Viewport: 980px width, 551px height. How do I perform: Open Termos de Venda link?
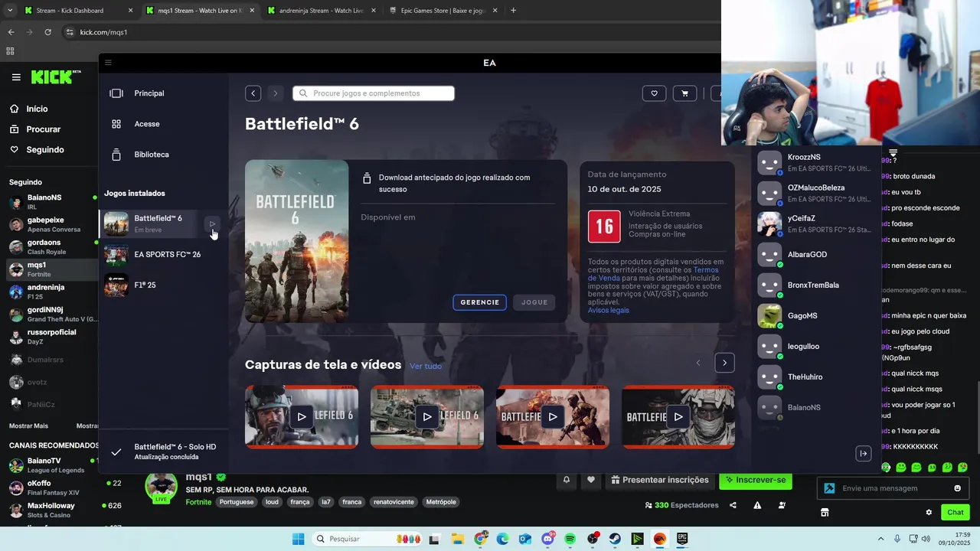[x=653, y=274]
